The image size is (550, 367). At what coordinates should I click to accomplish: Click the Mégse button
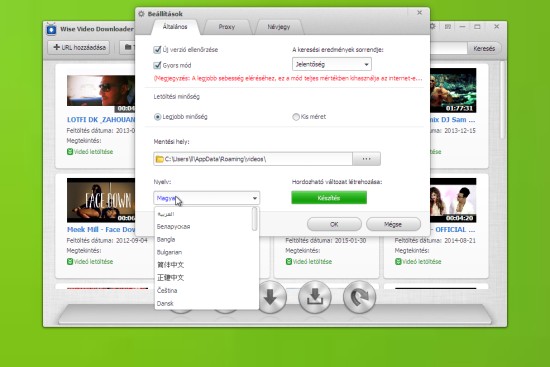tap(393, 224)
